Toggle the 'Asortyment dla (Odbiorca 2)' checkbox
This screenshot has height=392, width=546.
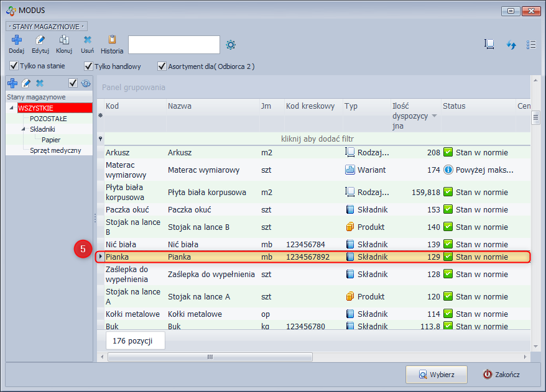point(162,66)
